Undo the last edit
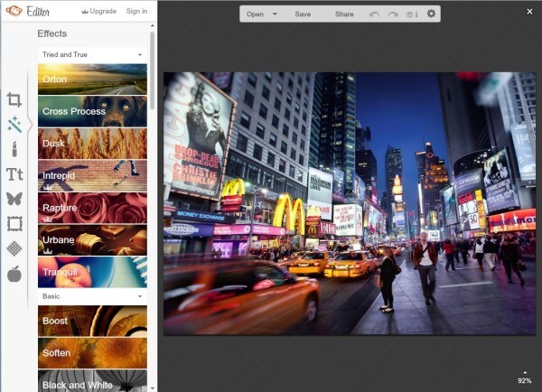Screen dimensions: 542x392 click(374, 14)
